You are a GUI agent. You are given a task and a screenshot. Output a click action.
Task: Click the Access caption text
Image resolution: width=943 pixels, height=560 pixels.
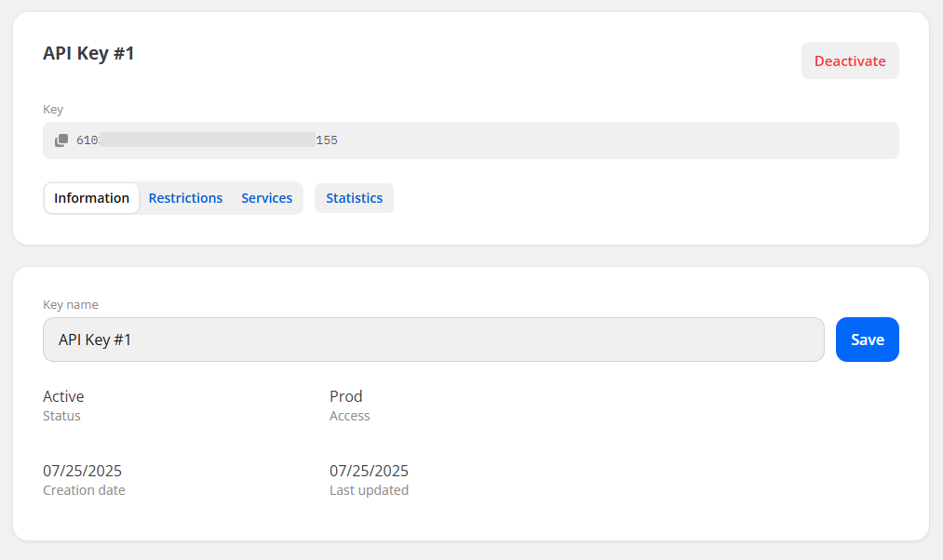pos(349,416)
